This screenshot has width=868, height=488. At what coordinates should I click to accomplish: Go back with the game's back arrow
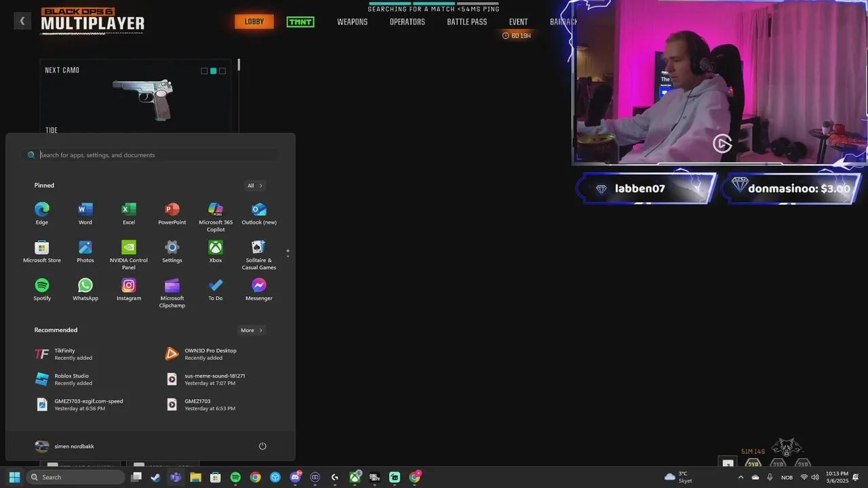click(x=22, y=21)
